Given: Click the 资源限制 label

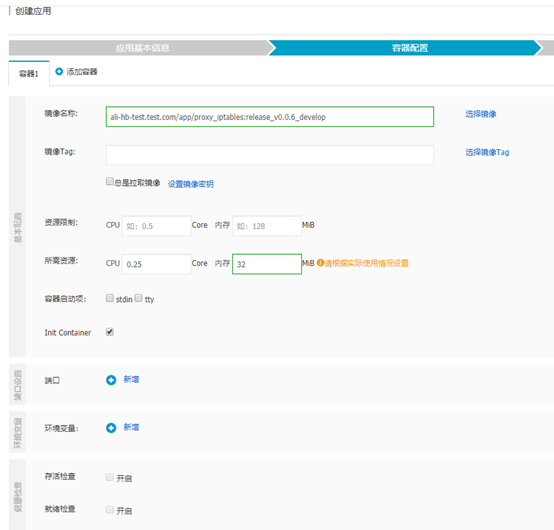Looking at the screenshot, I should click(x=61, y=222).
